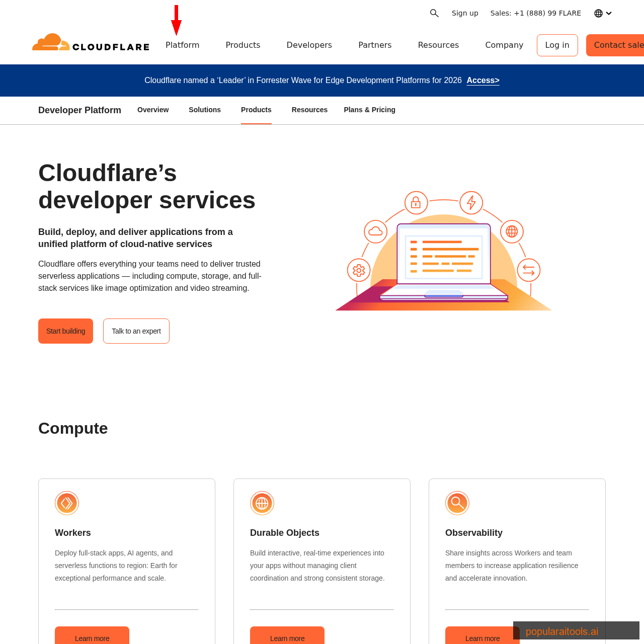
Task: Click the sales phone number
Action: tap(535, 12)
